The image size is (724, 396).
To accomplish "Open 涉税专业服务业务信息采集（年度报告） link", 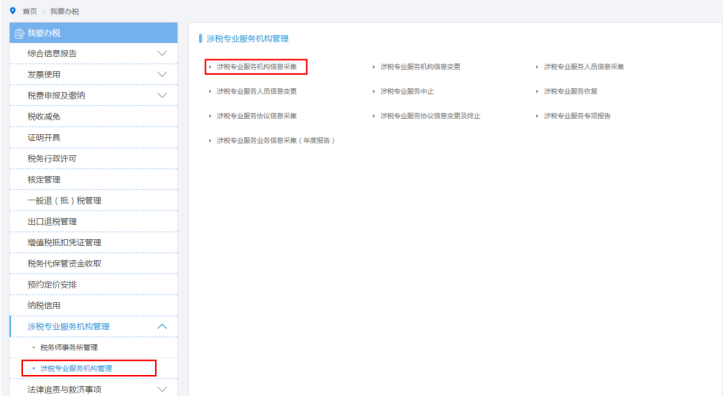I will tap(276, 140).
